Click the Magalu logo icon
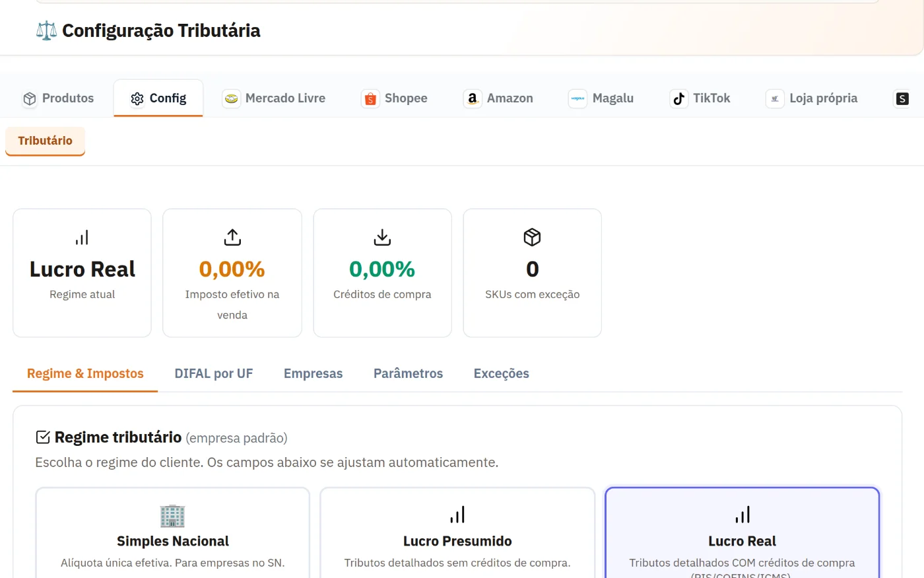Image resolution: width=924 pixels, height=578 pixels. pos(578,98)
